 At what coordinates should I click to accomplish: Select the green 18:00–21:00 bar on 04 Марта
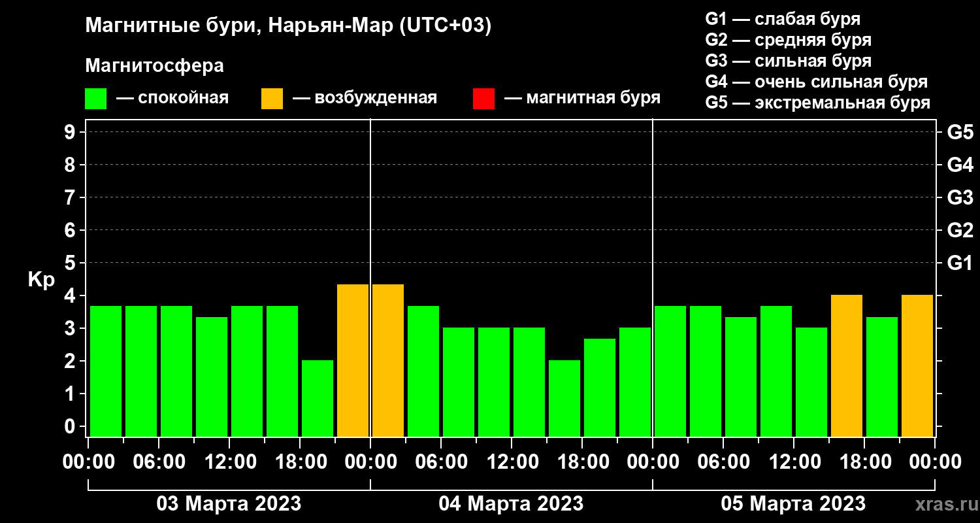pos(600,388)
